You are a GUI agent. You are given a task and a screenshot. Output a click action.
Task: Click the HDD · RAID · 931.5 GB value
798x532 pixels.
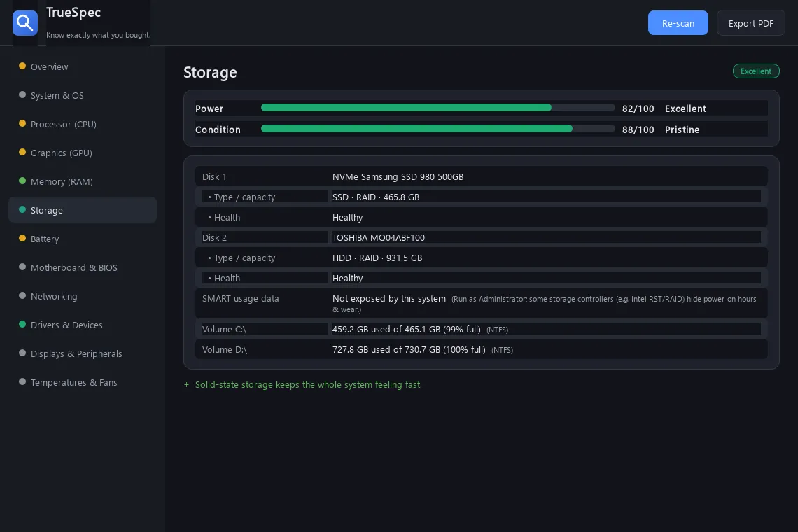[x=377, y=258]
